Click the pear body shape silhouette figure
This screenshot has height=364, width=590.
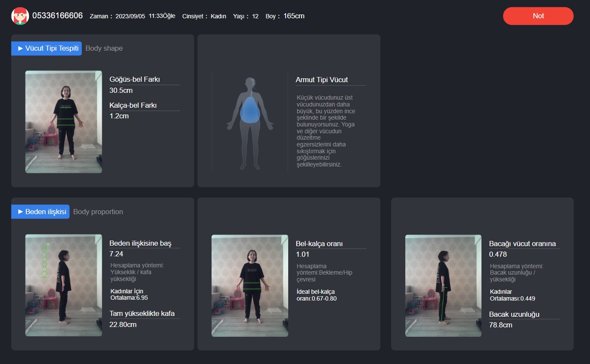click(250, 123)
